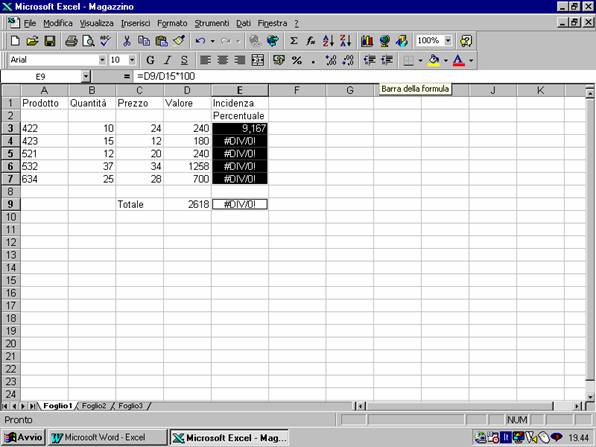The width and height of the screenshot is (596, 447).
Task: Click the Avvio start button
Action: point(24,437)
